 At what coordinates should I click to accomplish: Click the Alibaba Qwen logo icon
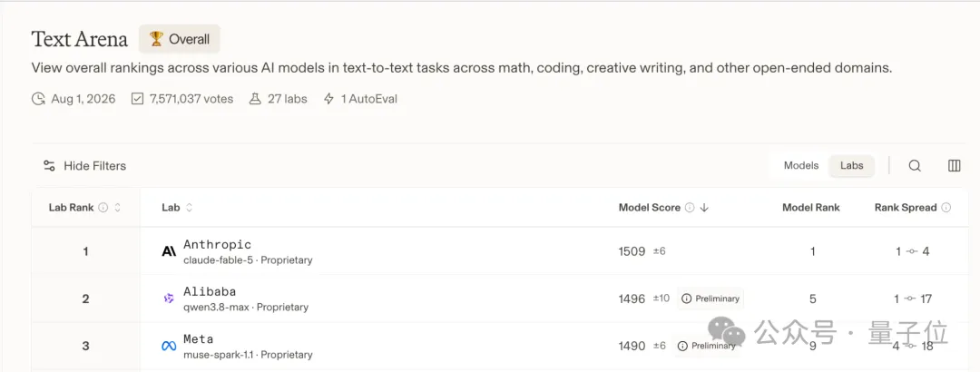tap(169, 299)
